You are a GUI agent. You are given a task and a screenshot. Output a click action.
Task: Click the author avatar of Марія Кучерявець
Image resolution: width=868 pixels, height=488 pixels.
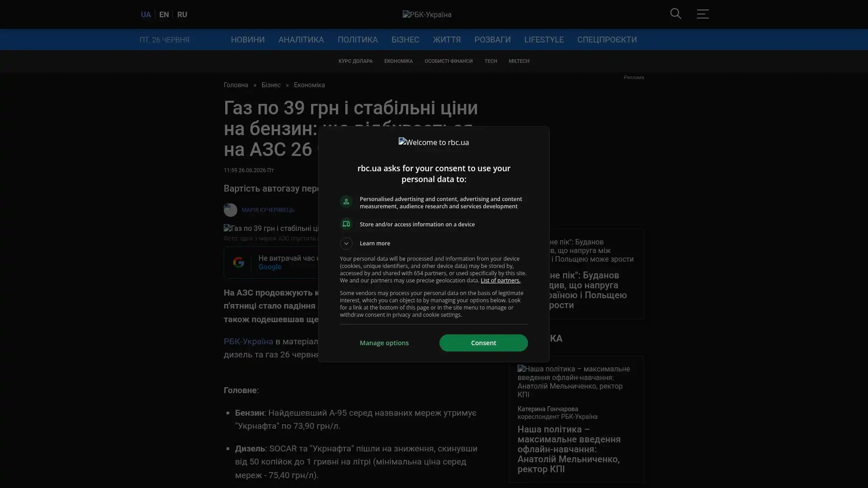pyautogui.click(x=231, y=210)
